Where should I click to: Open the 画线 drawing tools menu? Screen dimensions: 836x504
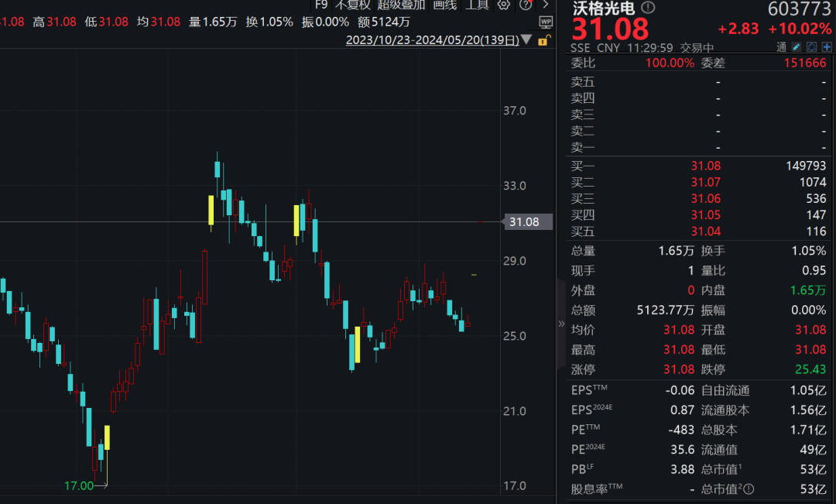(x=444, y=5)
